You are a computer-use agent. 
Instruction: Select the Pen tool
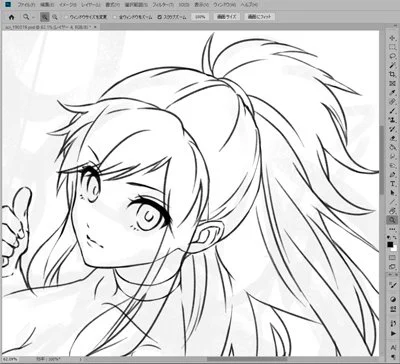[x=393, y=174]
